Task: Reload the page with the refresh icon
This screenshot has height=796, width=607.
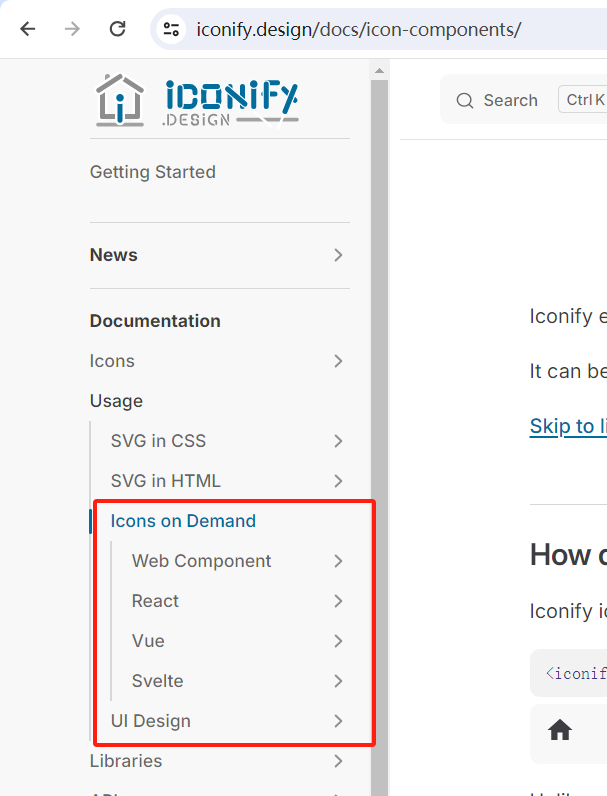Action: 117,29
